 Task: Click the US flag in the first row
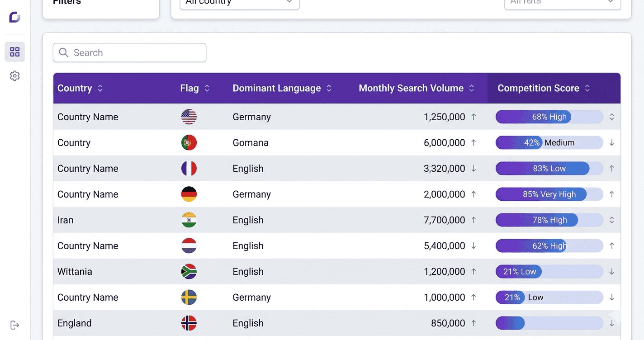click(x=189, y=117)
